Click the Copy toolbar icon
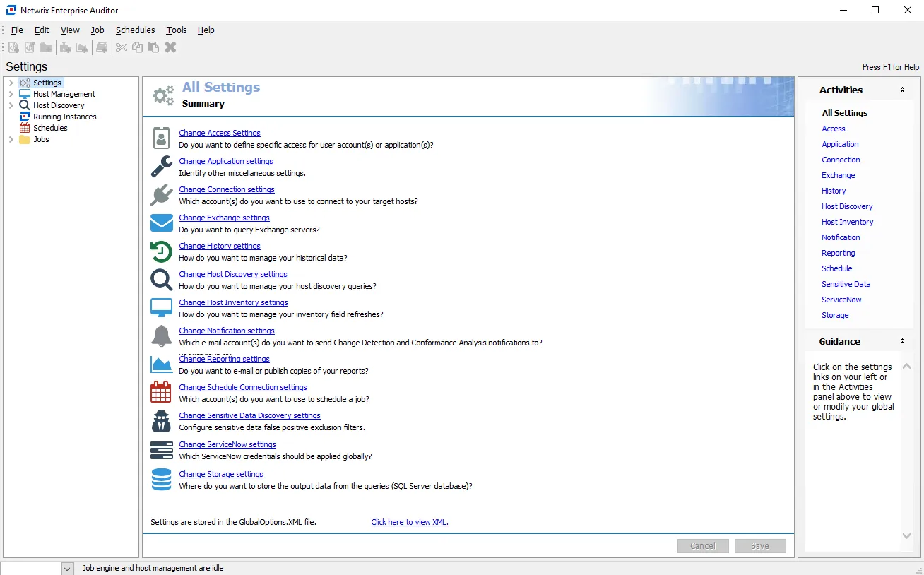 (138, 47)
